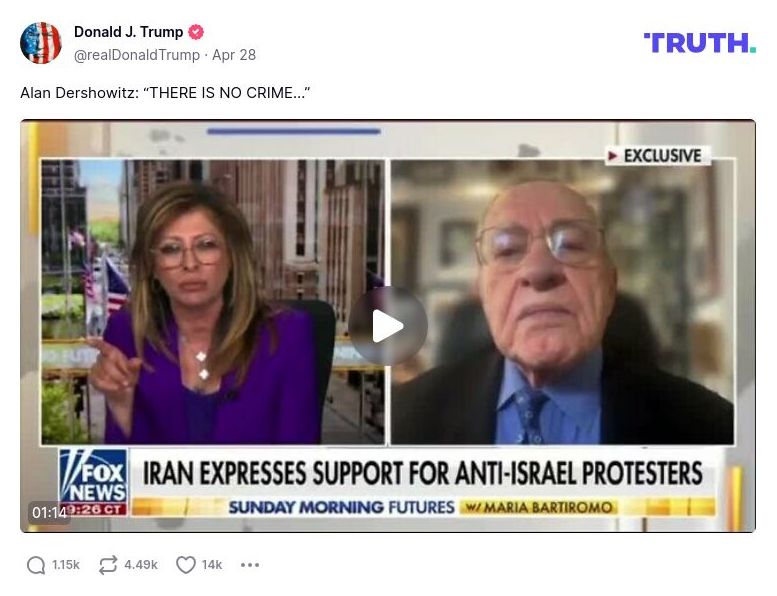Click the flag-painted profile avatar

pyautogui.click(x=41, y=43)
